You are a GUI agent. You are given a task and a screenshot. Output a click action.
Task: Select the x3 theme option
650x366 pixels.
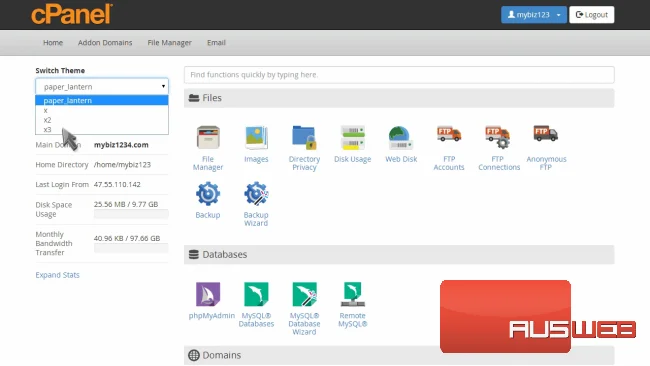(102, 129)
